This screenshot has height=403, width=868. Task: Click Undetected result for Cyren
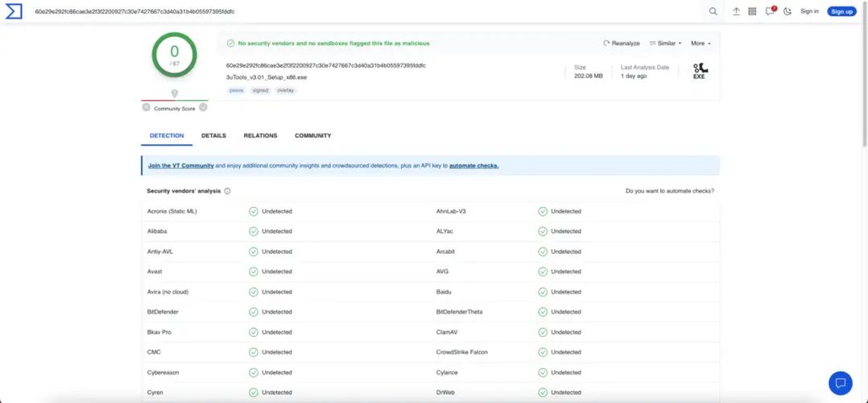click(277, 393)
